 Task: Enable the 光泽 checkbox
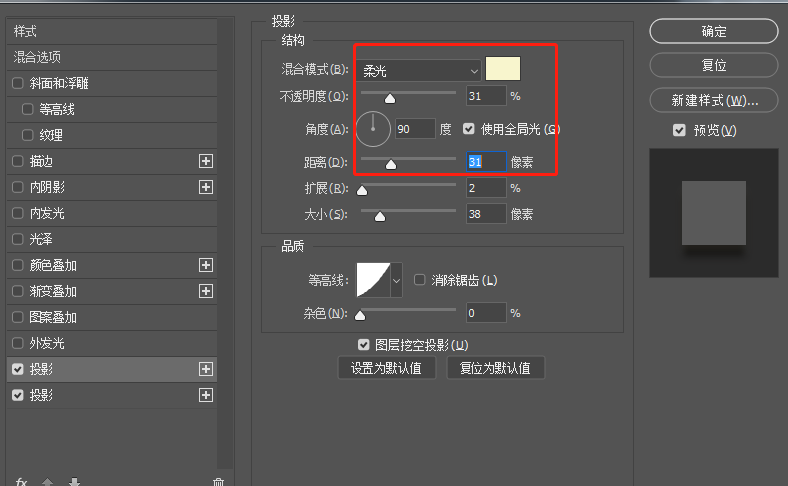(18, 239)
